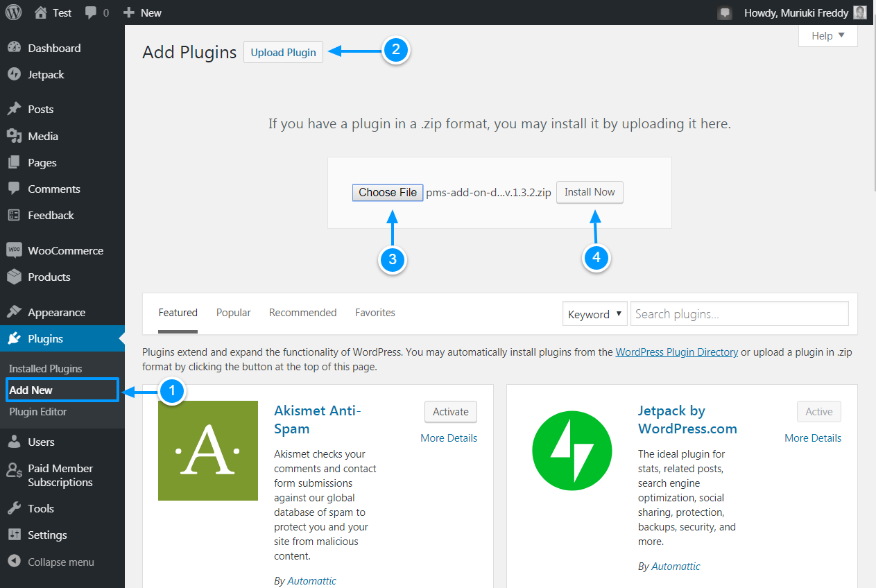Click the Dashboard gauge icon
Screen dimensions: 876x588
tap(14, 48)
